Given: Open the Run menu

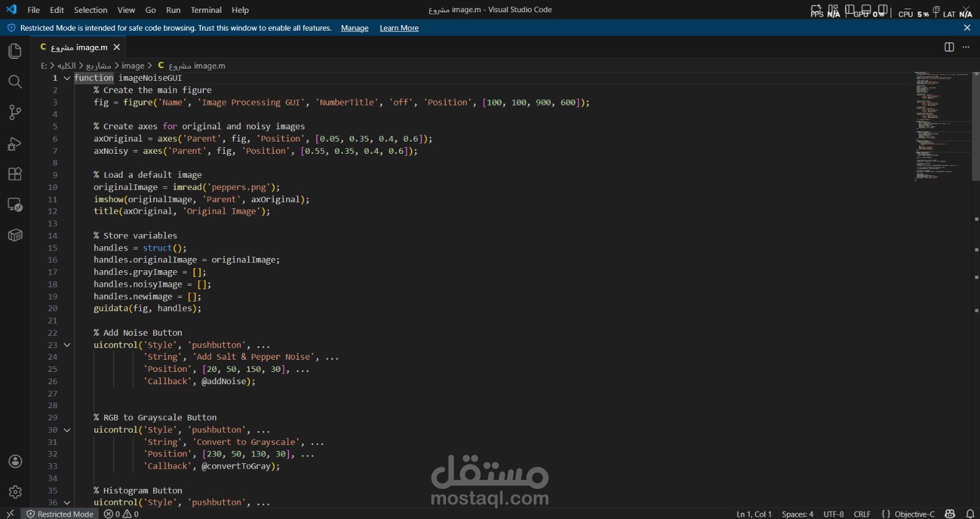Looking at the screenshot, I should [x=173, y=10].
